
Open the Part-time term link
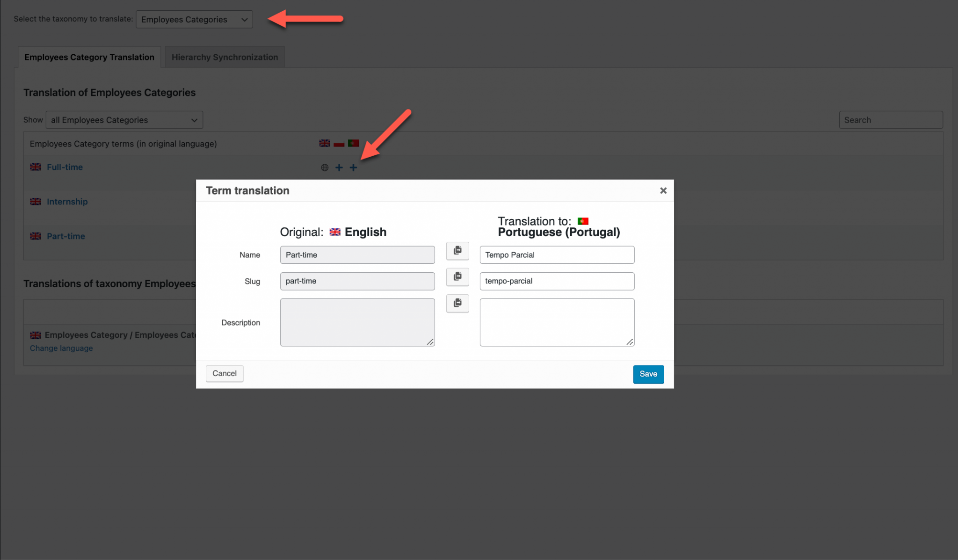66,236
